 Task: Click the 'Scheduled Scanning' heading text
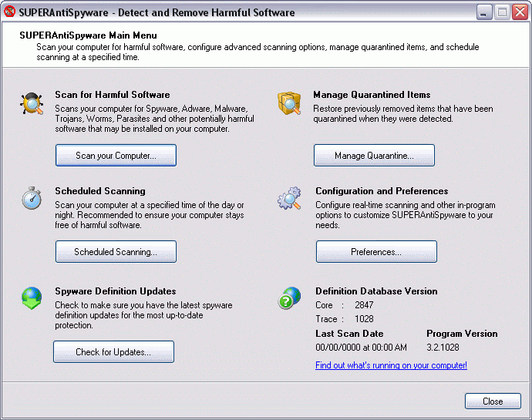coord(100,191)
